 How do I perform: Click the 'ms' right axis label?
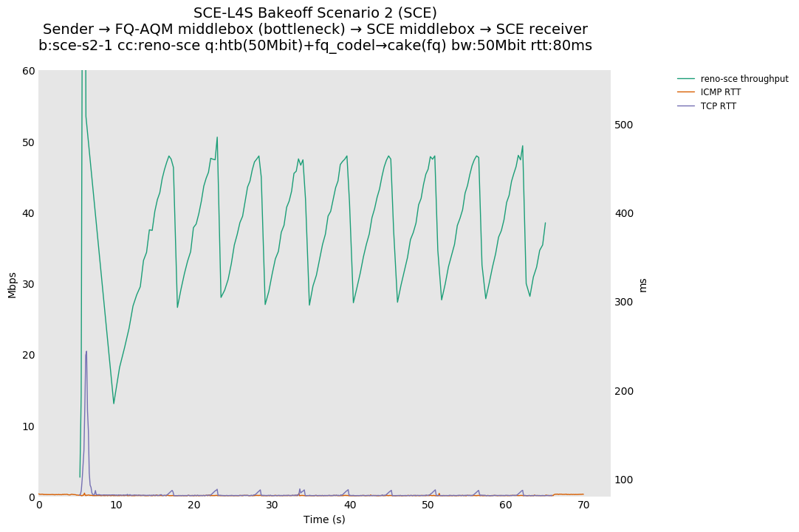click(x=642, y=285)
